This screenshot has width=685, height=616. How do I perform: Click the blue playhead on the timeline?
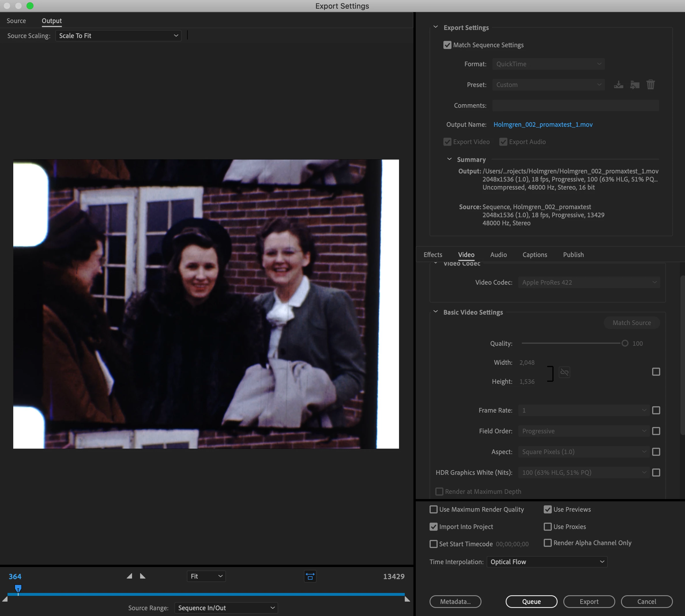18,588
